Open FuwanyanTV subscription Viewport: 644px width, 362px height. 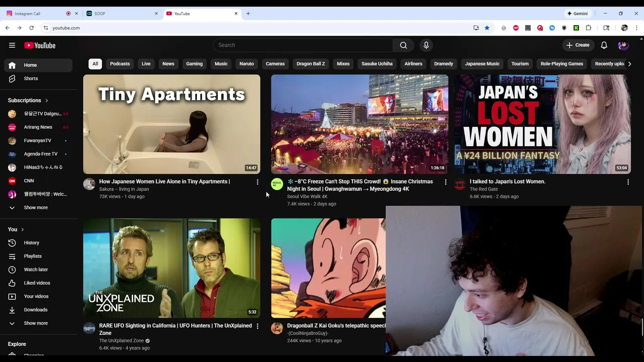coord(38,140)
